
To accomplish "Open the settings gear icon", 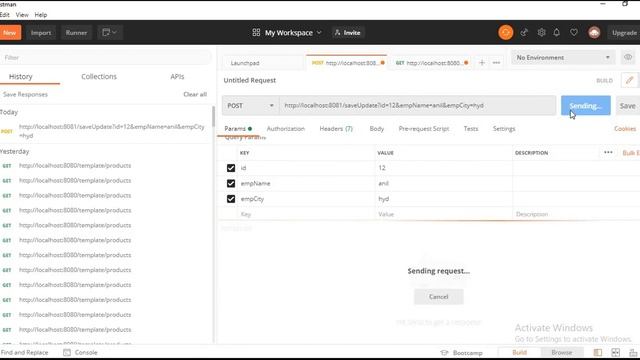I will pyautogui.click(x=541, y=32).
